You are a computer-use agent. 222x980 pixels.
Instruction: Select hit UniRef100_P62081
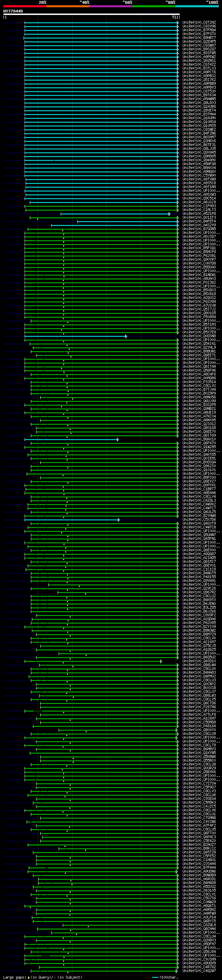pyautogui.click(x=199, y=256)
